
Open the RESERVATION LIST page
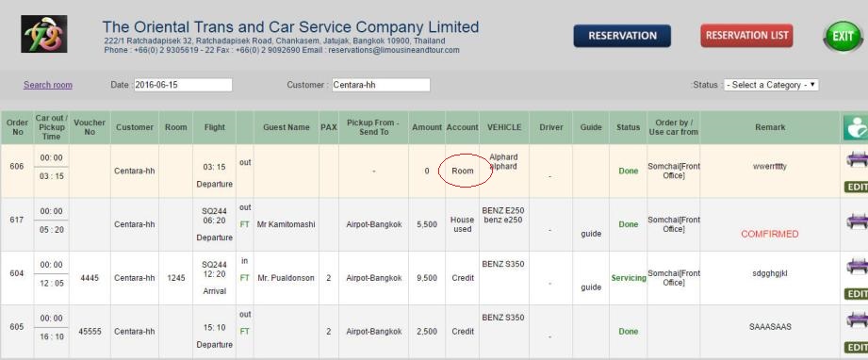click(746, 36)
